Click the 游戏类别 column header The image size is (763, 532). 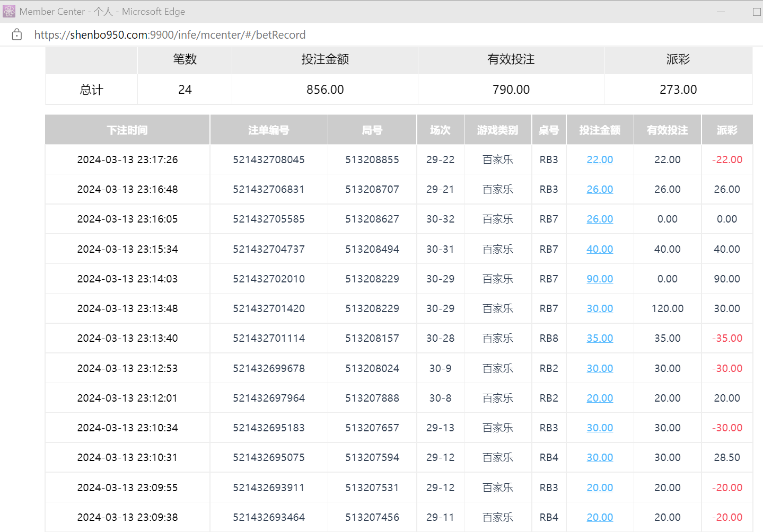coord(497,130)
